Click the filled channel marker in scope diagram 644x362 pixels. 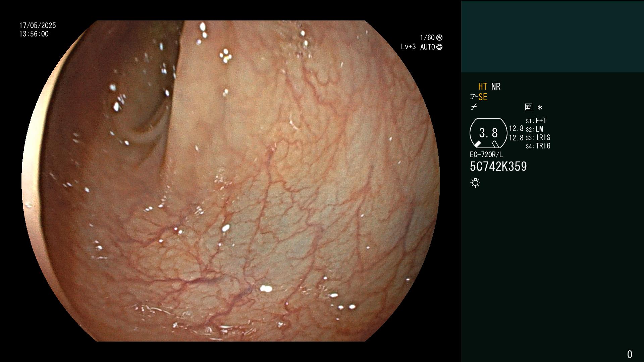click(x=478, y=144)
